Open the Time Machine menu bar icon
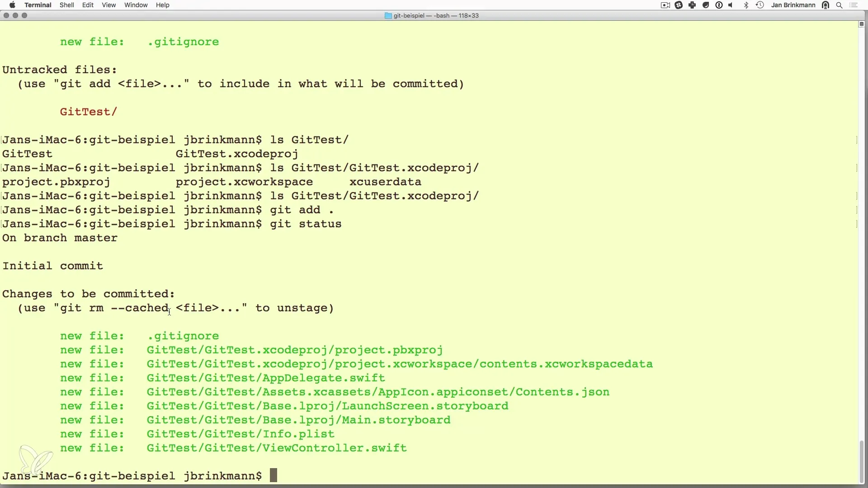 point(760,5)
